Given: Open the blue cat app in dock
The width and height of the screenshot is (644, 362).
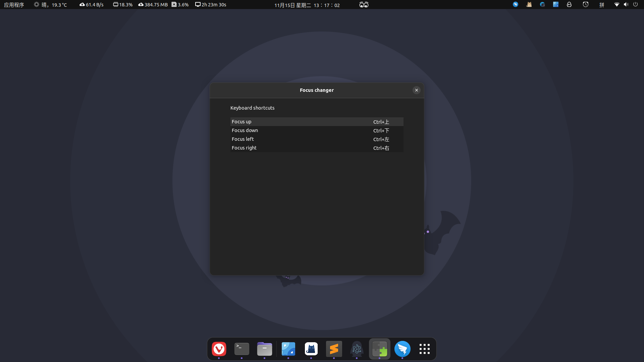Looking at the screenshot, I should tap(311, 349).
